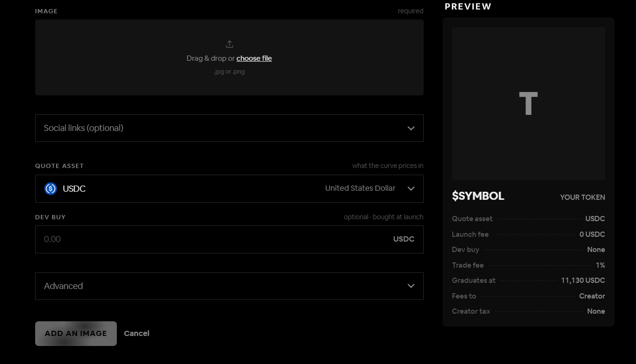Click the Fees to Creator row
The image size is (636, 364).
click(529, 296)
